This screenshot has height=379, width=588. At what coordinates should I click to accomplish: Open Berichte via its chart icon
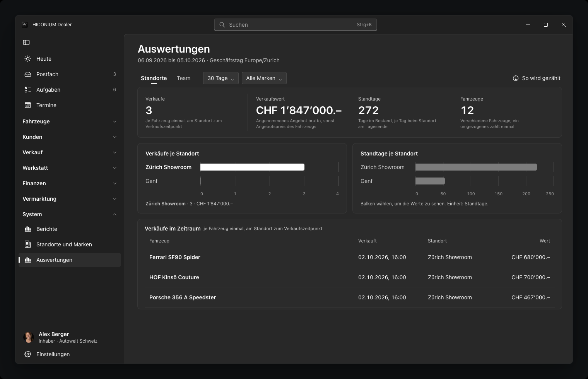coord(28,229)
